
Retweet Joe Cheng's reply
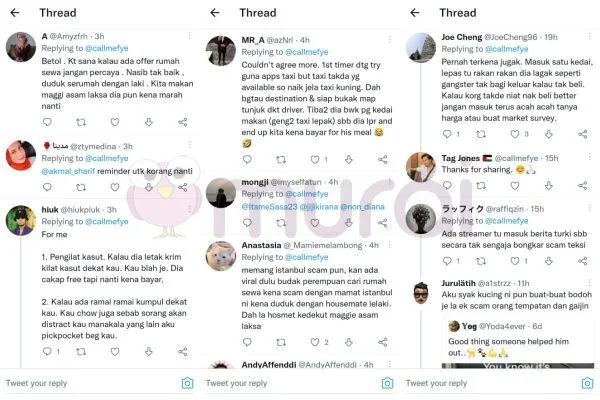481,134
